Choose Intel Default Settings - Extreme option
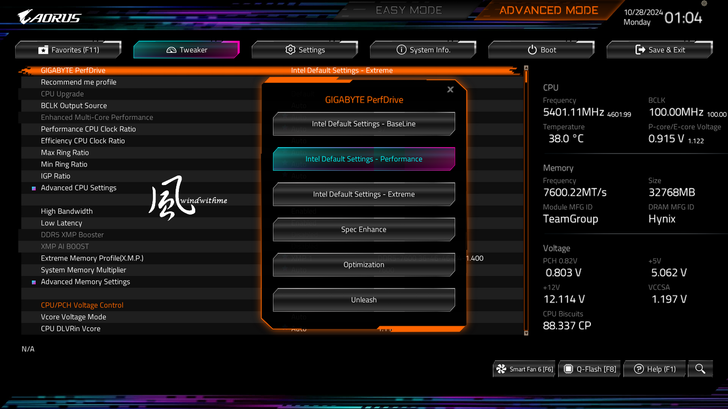This screenshot has width=728, height=409. coord(364,195)
